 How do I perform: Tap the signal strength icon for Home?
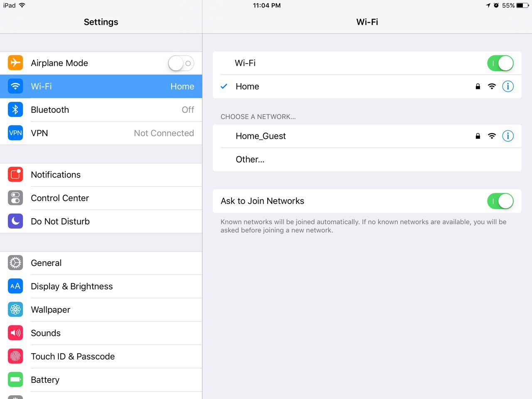pyautogui.click(x=492, y=86)
